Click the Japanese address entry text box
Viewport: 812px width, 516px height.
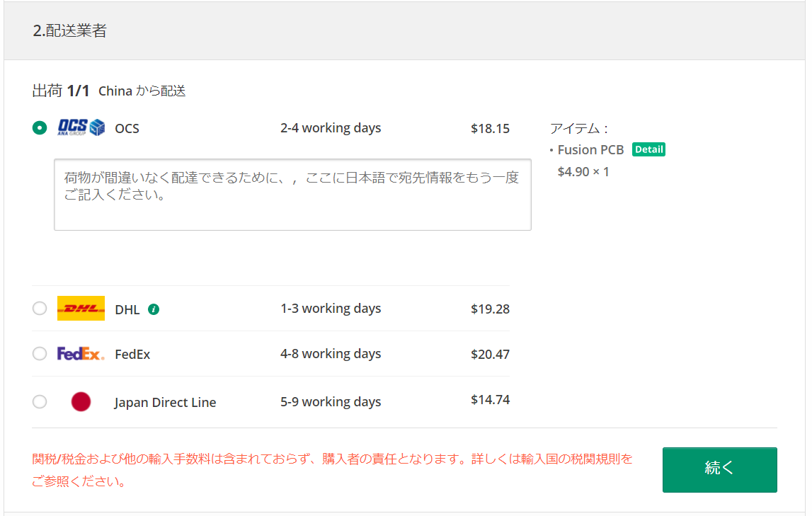292,195
